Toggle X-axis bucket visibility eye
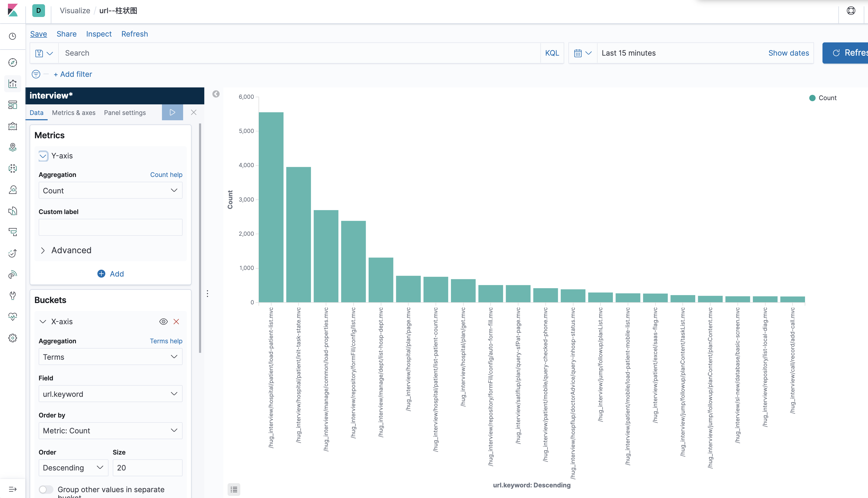 (x=164, y=322)
